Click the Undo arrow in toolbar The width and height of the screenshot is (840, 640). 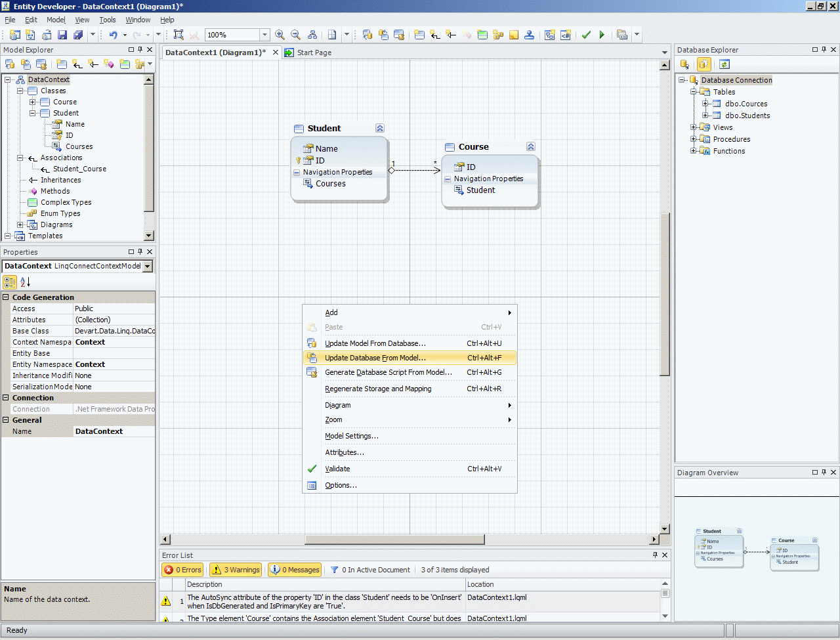(x=113, y=35)
